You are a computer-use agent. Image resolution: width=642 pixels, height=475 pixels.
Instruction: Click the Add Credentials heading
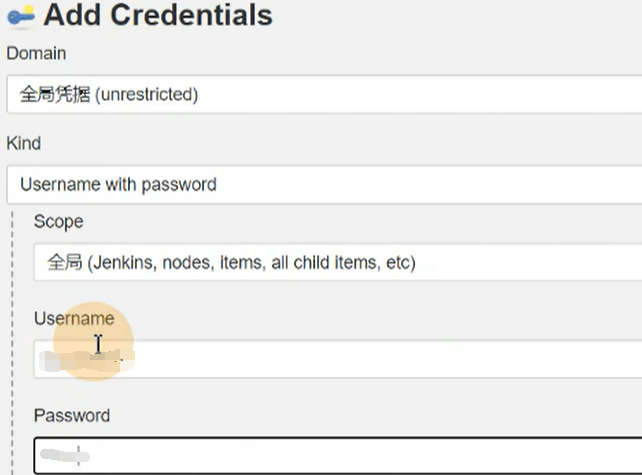[x=157, y=15]
